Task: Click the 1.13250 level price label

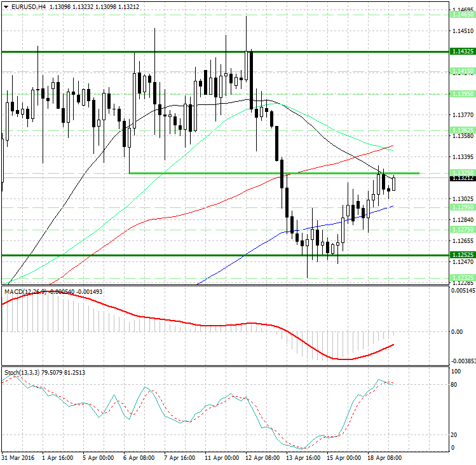Action: click(x=463, y=172)
